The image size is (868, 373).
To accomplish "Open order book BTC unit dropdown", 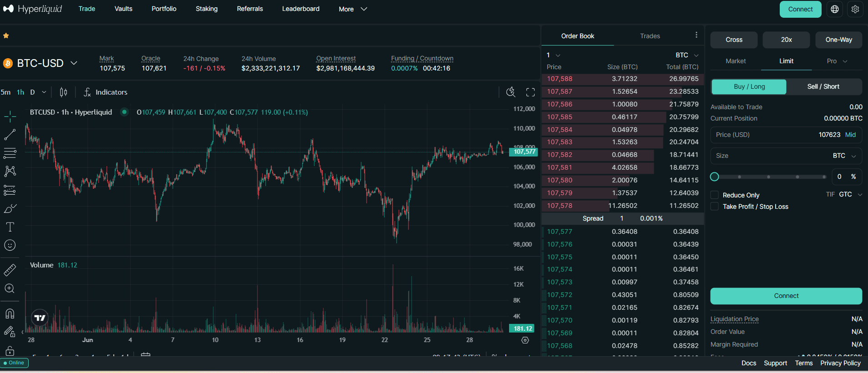I will [x=687, y=55].
